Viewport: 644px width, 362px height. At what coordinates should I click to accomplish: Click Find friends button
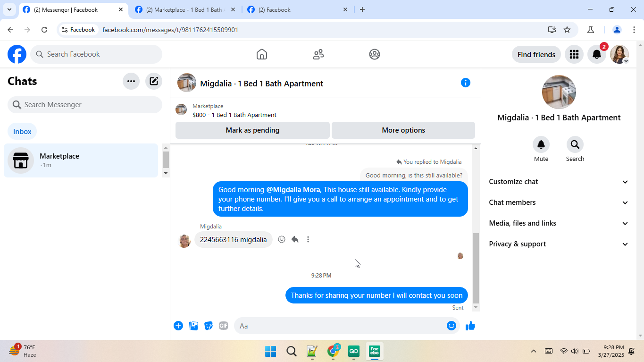[x=536, y=54]
